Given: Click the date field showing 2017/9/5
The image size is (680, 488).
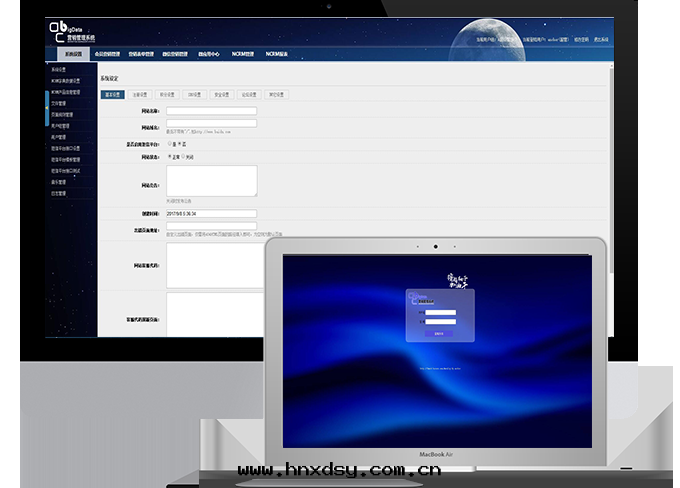Looking at the screenshot, I should click(x=211, y=213).
